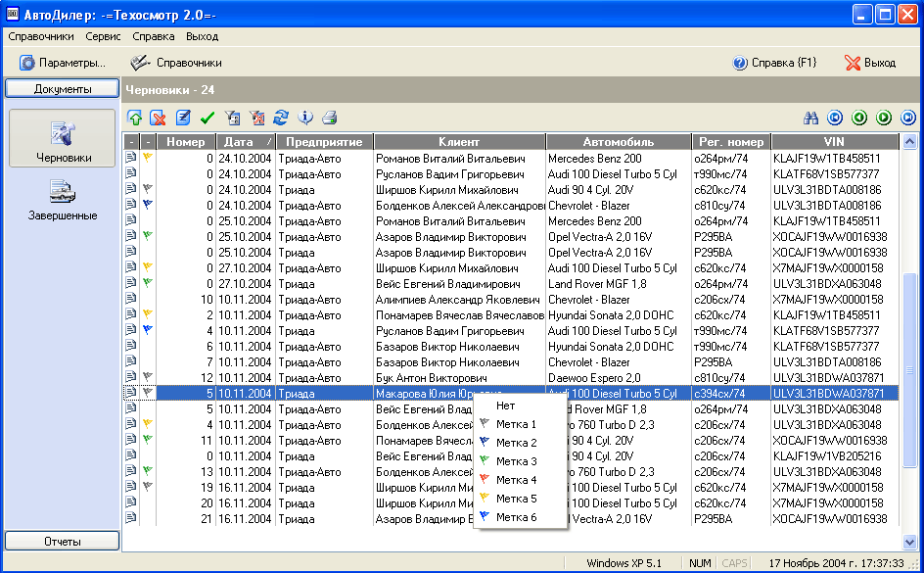Screen dimensions: 924x573
Task: Open the Завершенные completed section icon
Action: coord(63,197)
